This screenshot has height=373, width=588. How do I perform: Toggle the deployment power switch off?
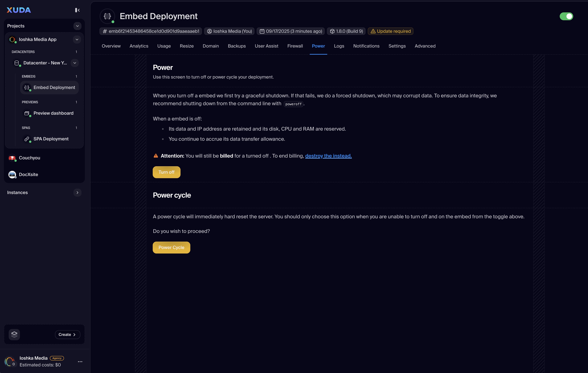pyautogui.click(x=566, y=16)
